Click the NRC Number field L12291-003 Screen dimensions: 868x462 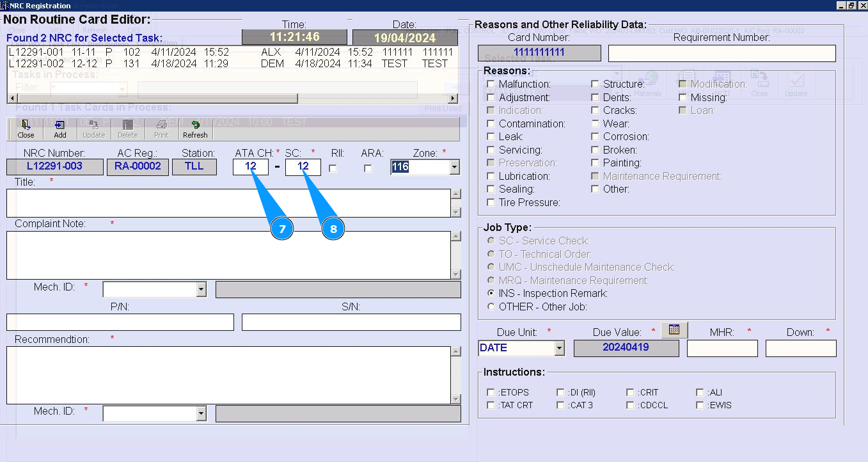[x=54, y=167]
